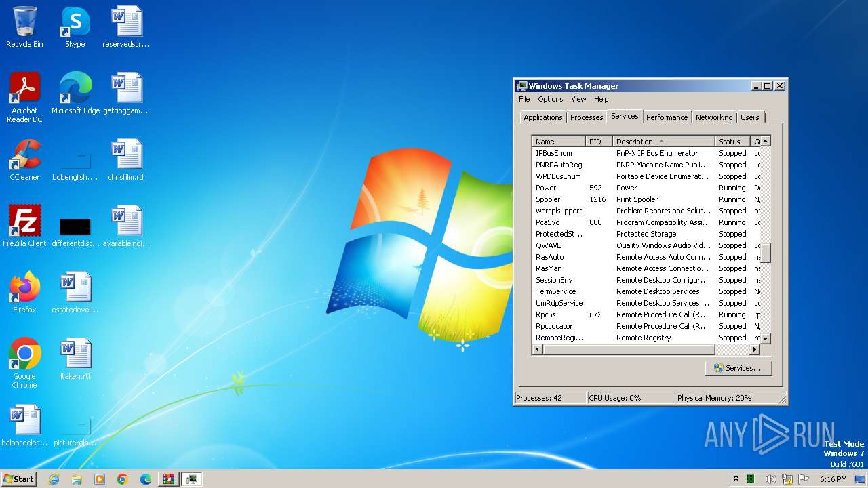
Task: Switch to the Performance tab
Action: point(667,117)
